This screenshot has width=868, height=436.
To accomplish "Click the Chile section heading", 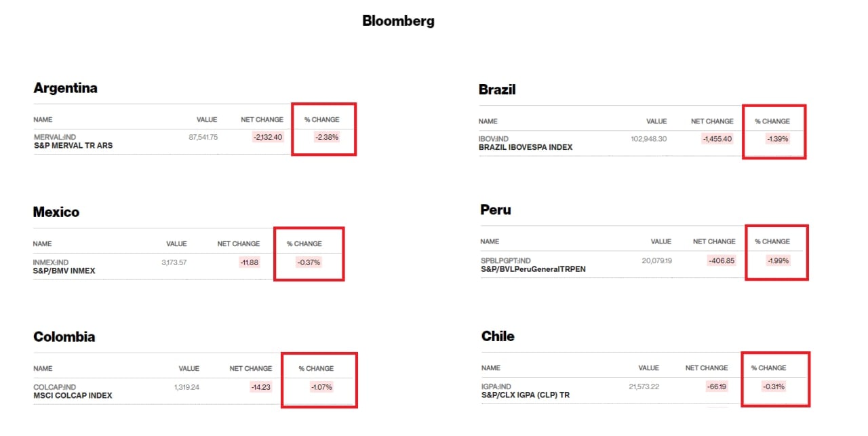I will 498,336.
